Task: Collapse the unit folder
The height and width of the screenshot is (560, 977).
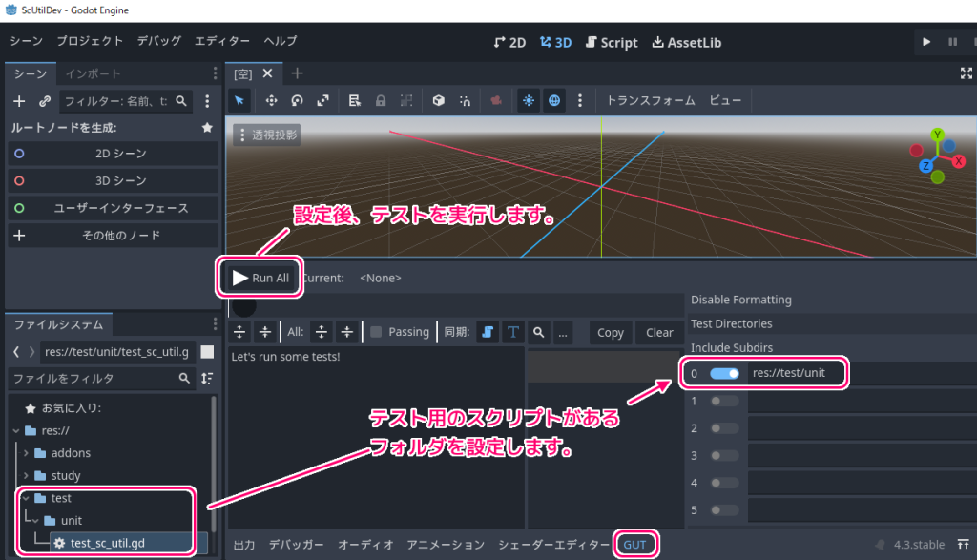Action: 35,520
